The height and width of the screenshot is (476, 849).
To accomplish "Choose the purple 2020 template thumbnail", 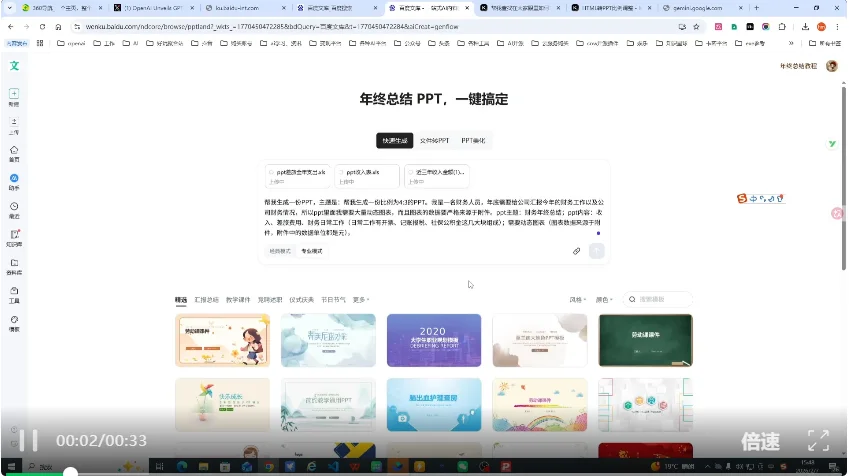I will pos(434,341).
